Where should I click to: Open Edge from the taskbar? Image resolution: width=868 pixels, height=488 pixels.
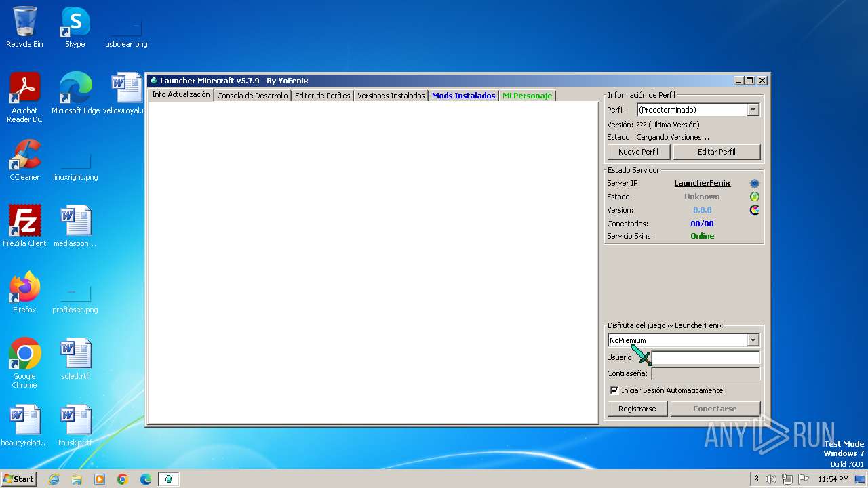(146, 479)
